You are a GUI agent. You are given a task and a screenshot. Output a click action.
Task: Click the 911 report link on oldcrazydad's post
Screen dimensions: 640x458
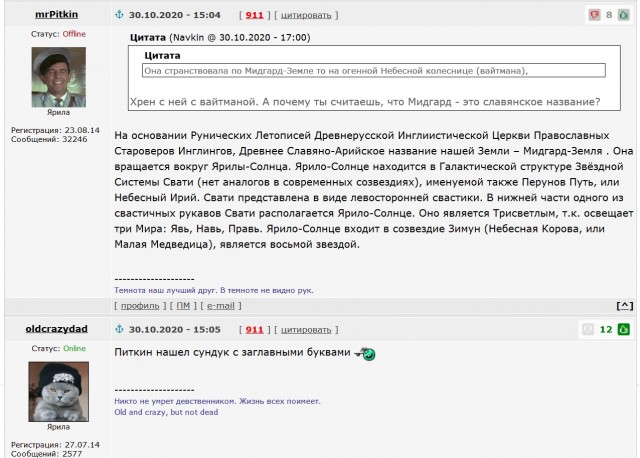click(x=254, y=329)
